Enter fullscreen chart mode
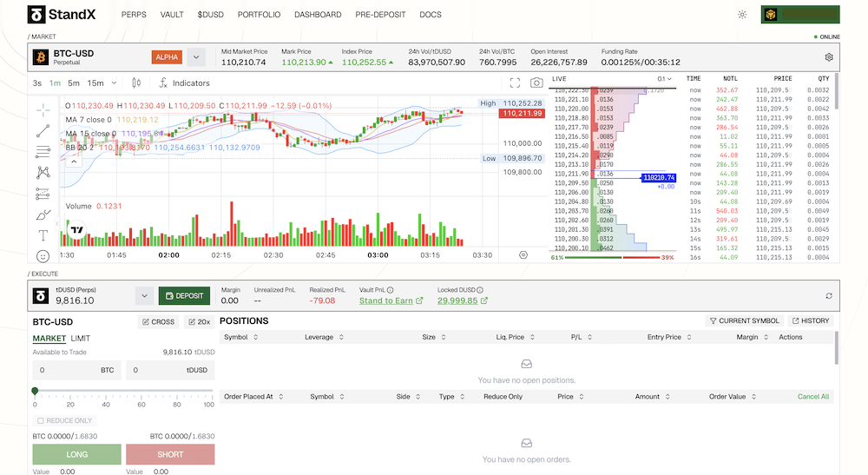Screen dimensions: 868x475 pos(515,83)
